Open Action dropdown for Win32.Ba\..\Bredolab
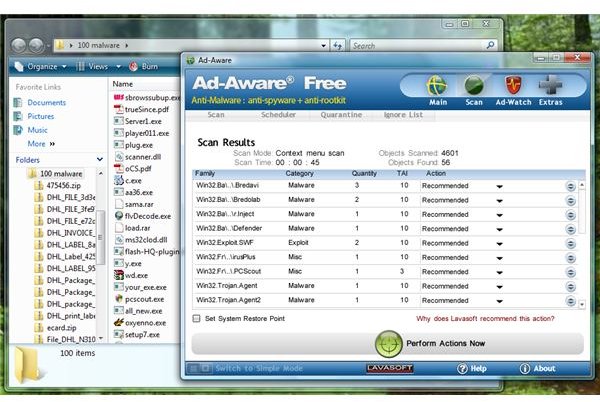This screenshot has height=402, width=600. click(x=499, y=201)
